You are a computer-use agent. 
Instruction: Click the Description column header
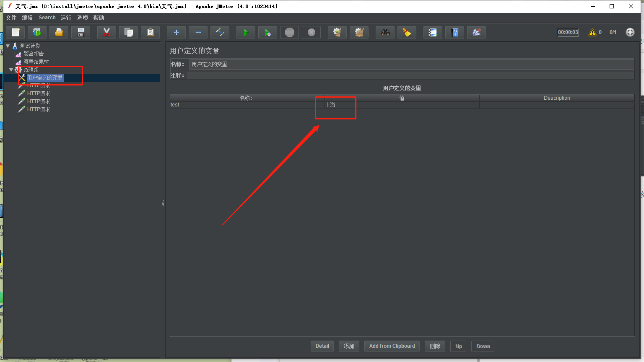(x=557, y=98)
